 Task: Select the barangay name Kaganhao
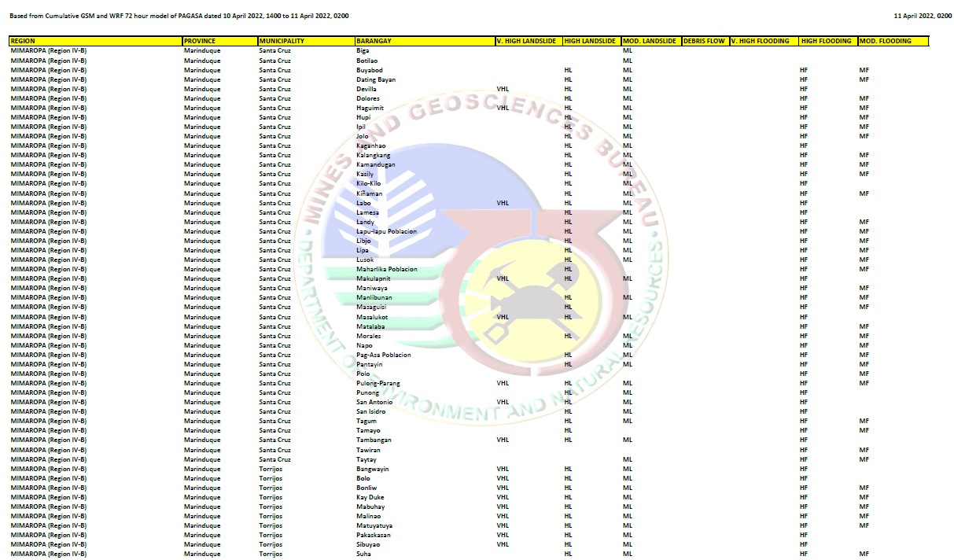(371, 146)
